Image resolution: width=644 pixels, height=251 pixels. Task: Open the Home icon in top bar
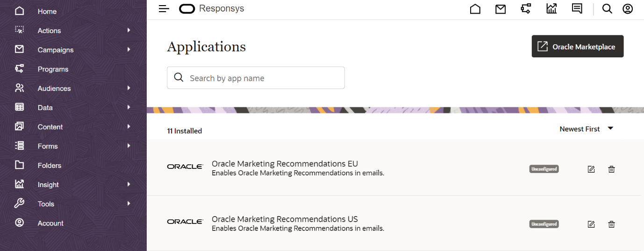[x=475, y=9]
